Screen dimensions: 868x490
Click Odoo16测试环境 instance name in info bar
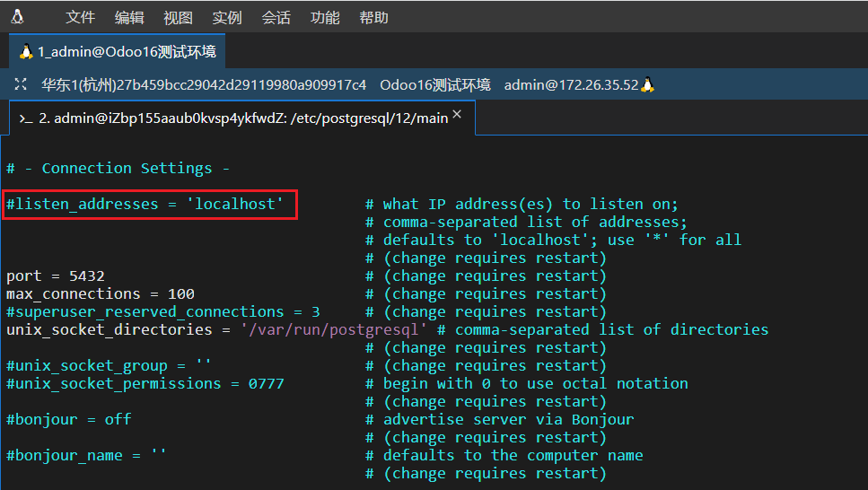coord(435,84)
